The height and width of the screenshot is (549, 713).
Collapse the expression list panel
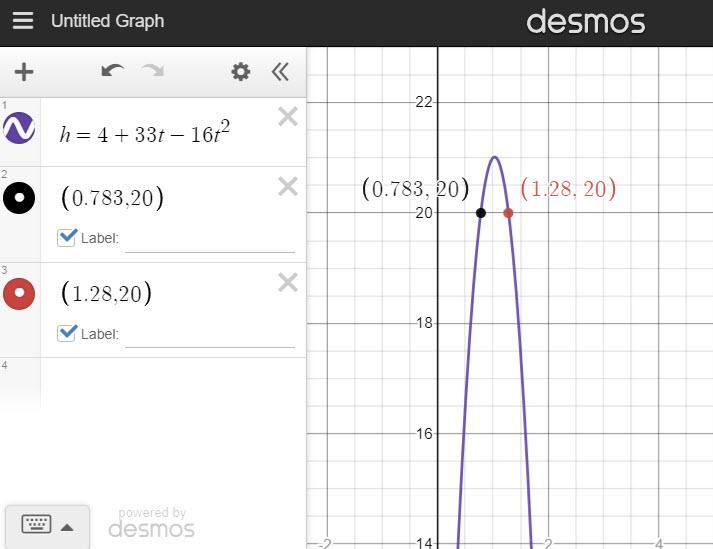tap(280, 72)
